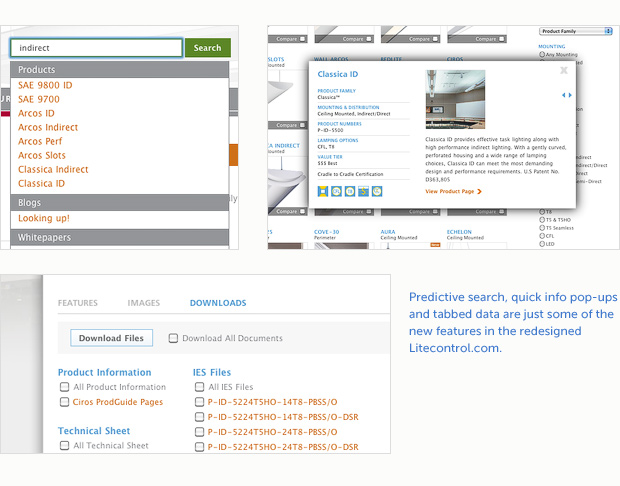Tick the All Product Information checkbox

tap(64, 386)
